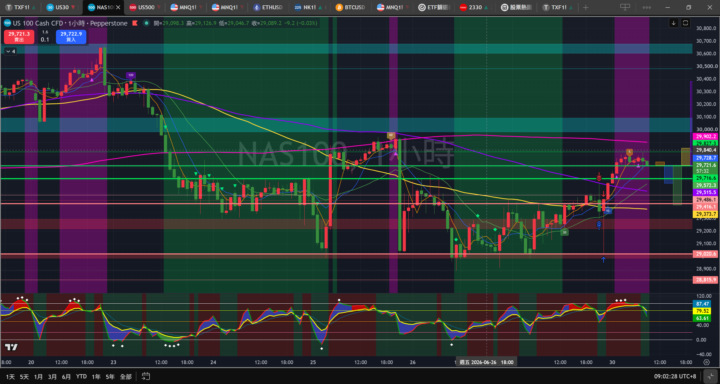Set the time range to 1月
The image size is (720, 384).
(x=39, y=377)
